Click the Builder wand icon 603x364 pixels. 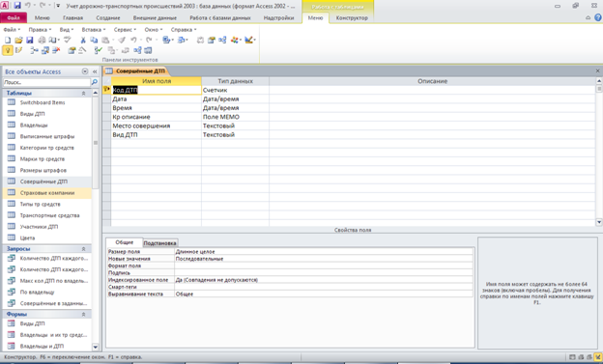tap(82, 50)
